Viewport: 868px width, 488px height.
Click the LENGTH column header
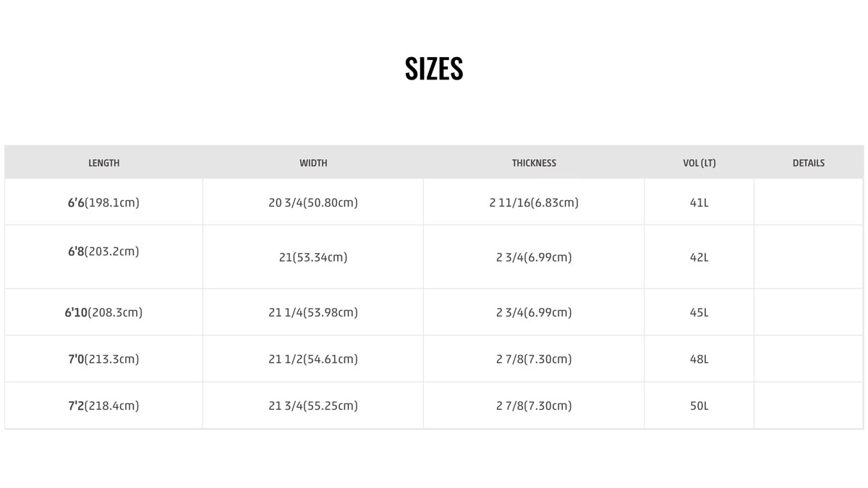click(x=103, y=163)
